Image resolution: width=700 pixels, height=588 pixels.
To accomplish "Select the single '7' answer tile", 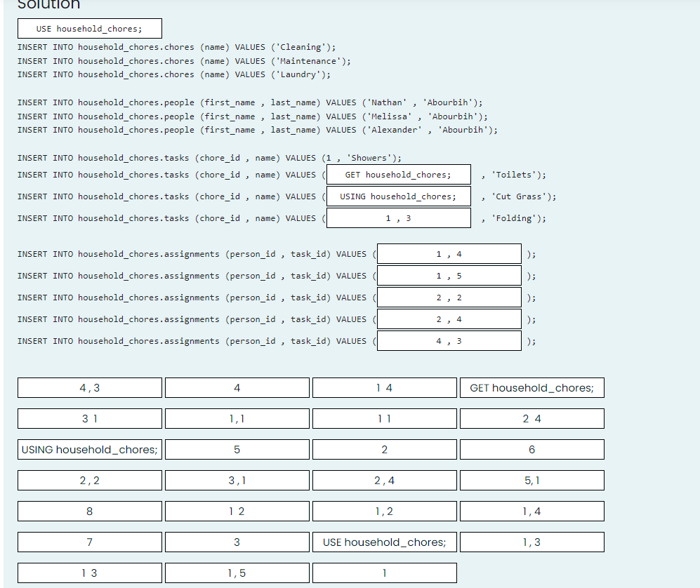I will [x=90, y=542].
